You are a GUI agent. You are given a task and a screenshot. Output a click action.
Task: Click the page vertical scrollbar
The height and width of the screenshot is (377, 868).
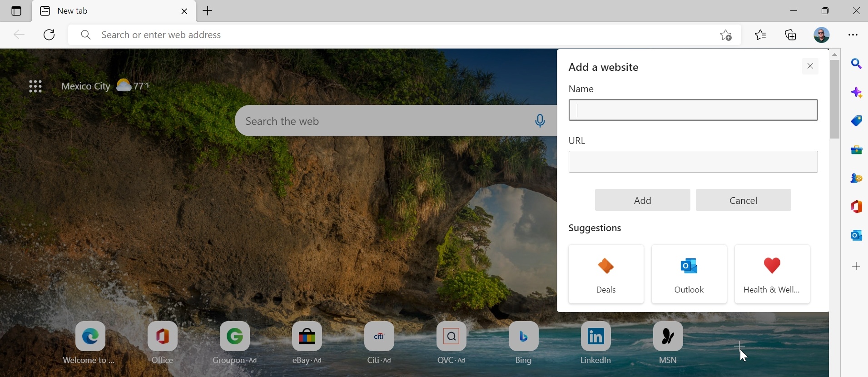[x=835, y=100]
